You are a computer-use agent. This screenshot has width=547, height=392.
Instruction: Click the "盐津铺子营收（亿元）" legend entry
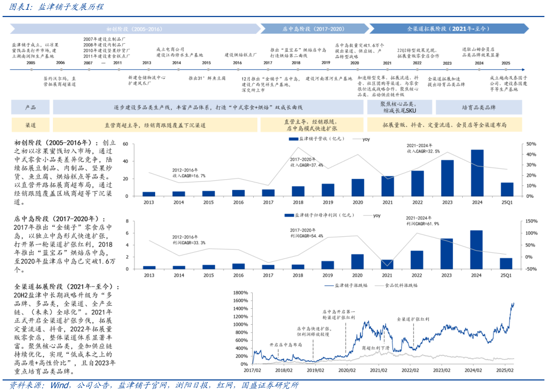[x=317, y=139]
